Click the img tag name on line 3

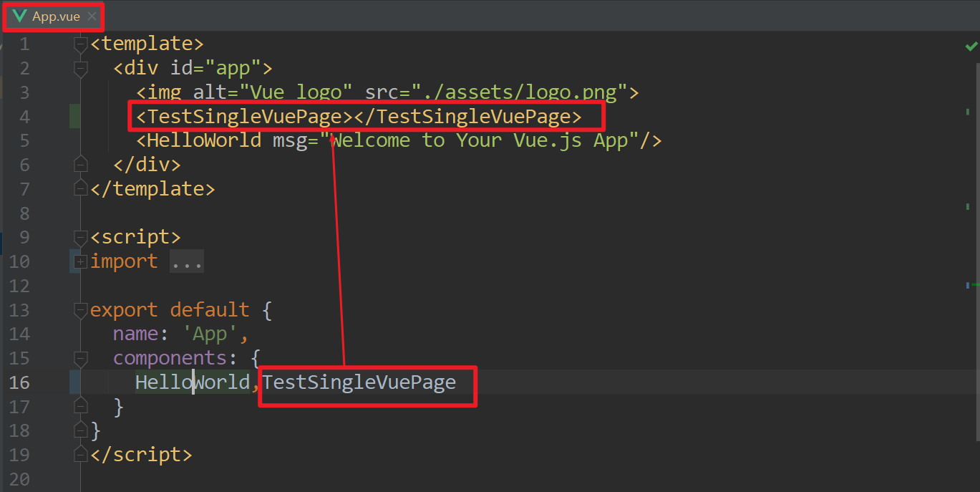pyautogui.click(x=164, y=93)
